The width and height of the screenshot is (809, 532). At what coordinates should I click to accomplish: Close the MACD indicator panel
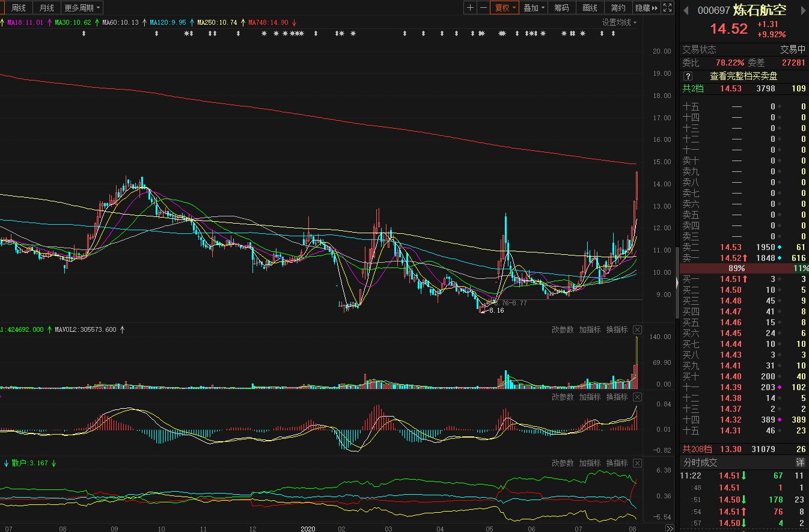(x=637, y=397)
